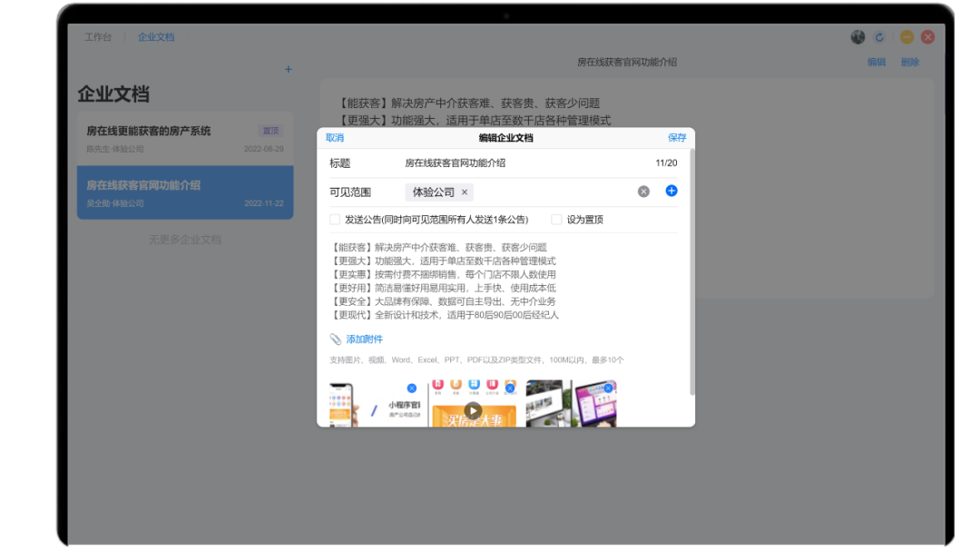Click the 删除 link in the document header
Image resolution: width=980 pixels, height=551 pixels.
(x=910, y=62)
